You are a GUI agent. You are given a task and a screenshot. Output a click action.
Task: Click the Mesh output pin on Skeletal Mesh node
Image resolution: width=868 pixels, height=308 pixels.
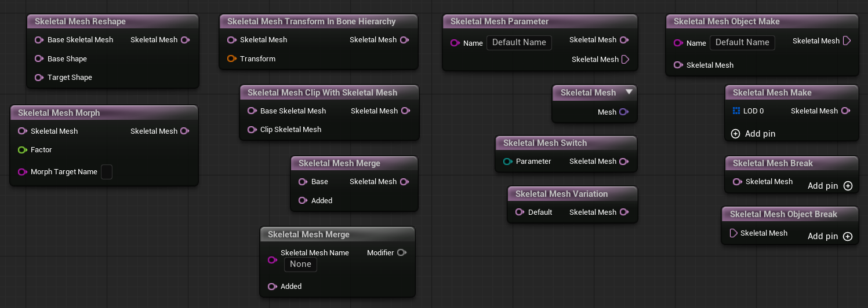click(x=624, y=112)
